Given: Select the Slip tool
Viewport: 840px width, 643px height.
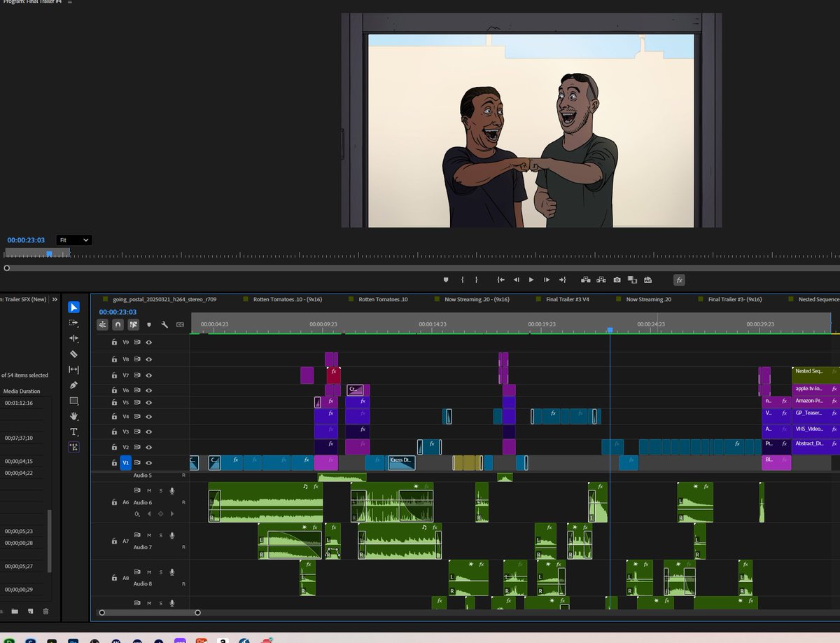Looking at the screenshot, I should [x=73, y=369].
